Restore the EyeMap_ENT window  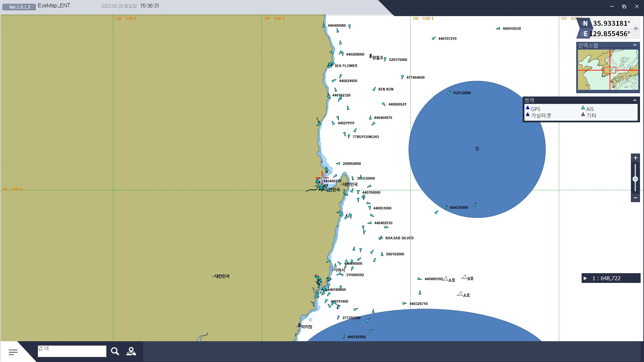624,6
